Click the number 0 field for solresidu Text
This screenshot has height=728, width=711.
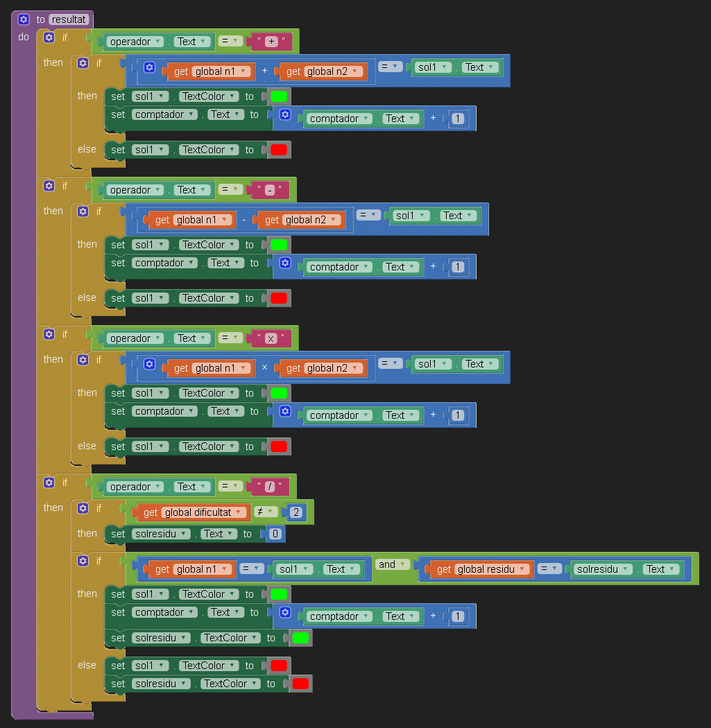273,534
